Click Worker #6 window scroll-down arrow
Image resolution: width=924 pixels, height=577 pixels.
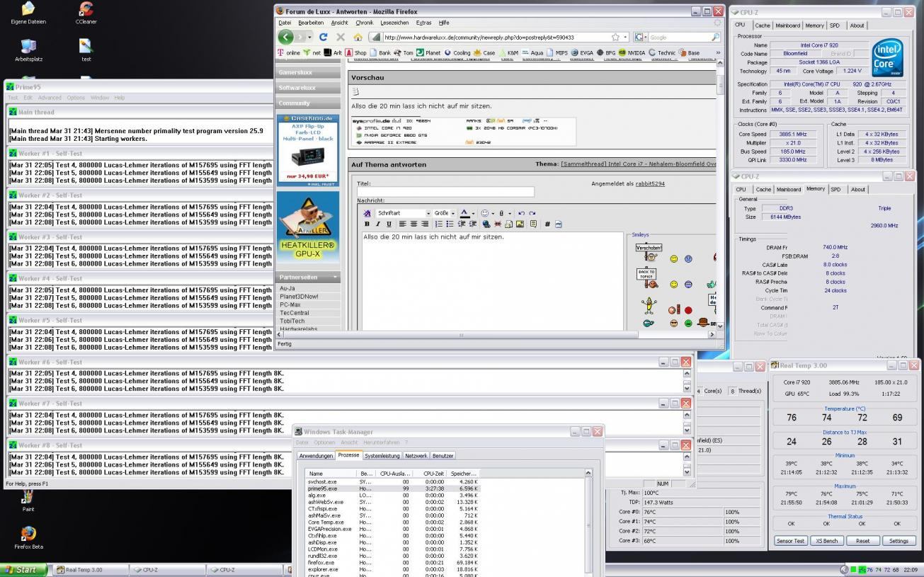[x=686, y=389]
